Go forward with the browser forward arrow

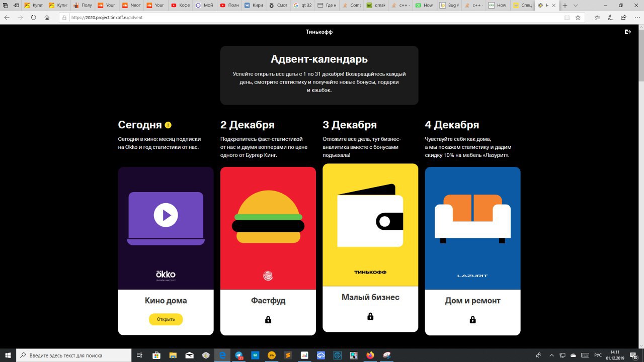click(20, 17)
